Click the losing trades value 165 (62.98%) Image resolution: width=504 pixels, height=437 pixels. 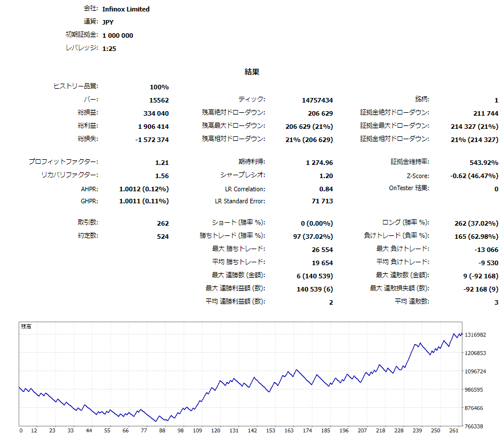coord(477,237)
